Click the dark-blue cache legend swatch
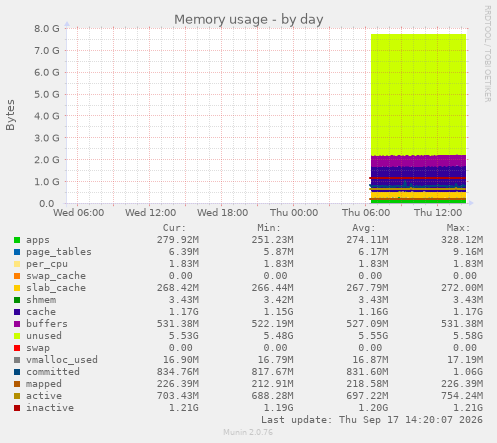 tap(17, 312)
